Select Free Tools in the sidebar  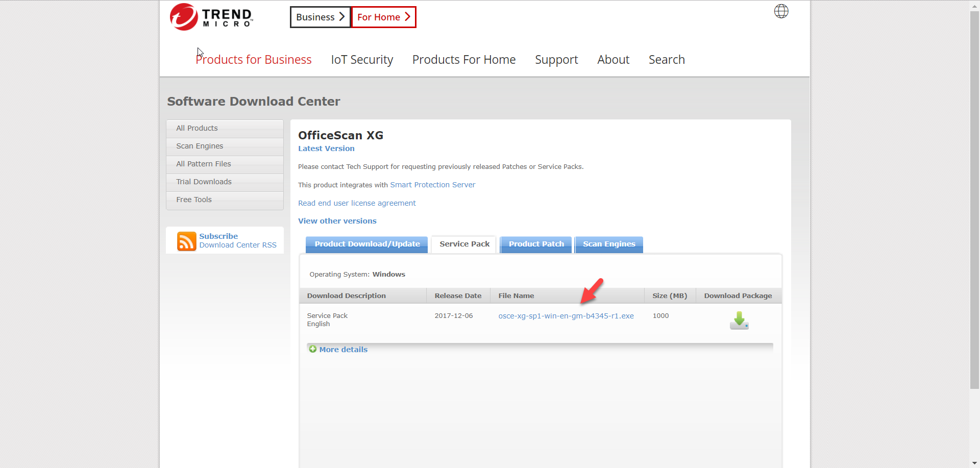coord(225,200)
